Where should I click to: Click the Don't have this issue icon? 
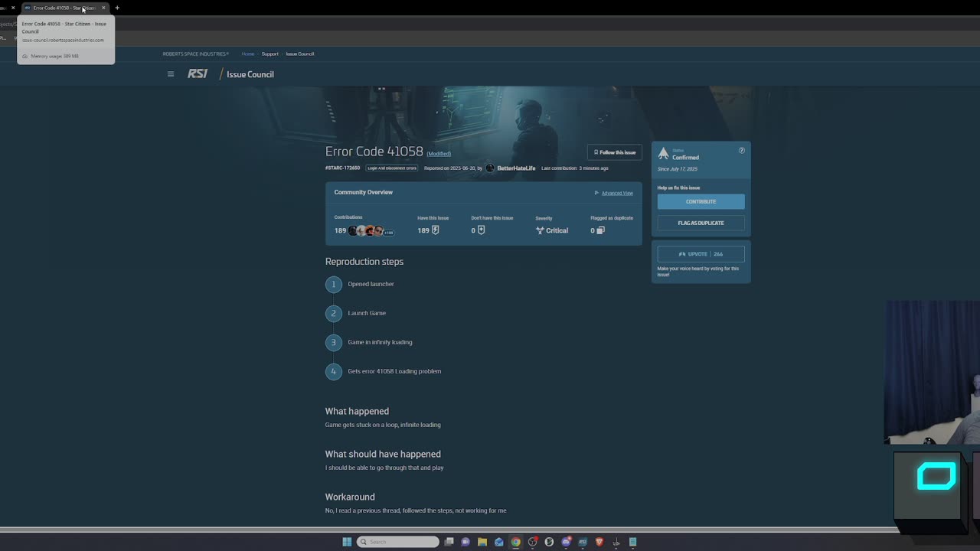click(x=481, y=230)
